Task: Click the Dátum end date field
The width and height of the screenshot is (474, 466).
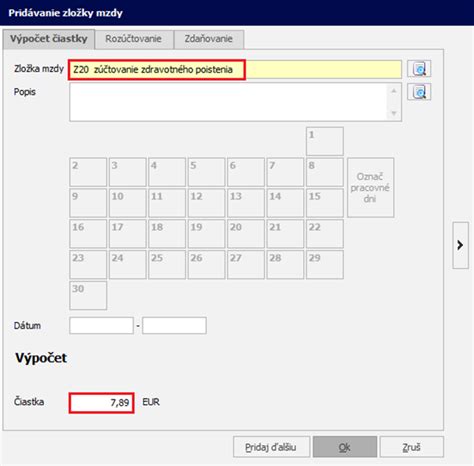Action: tap(174, 326)
